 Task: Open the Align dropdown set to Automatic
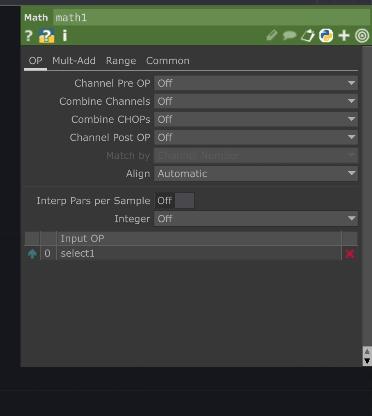click(256, 173)
